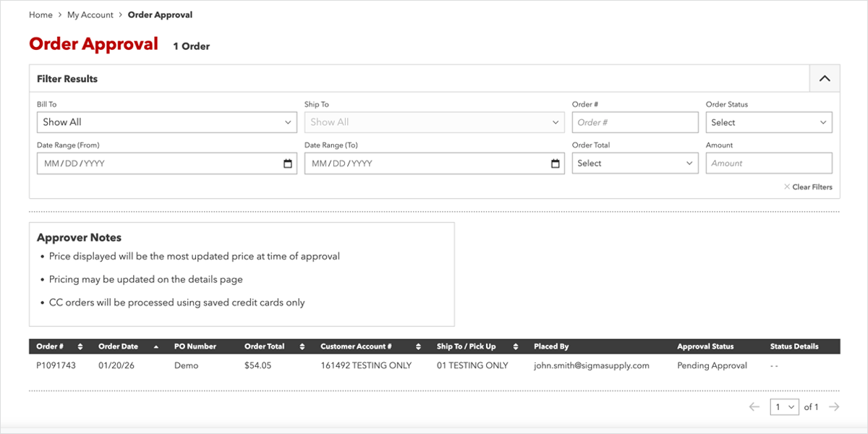Screen dimensions: 868x434
Task: Click the Filter Results heading
Action: (x=67, y=79)
